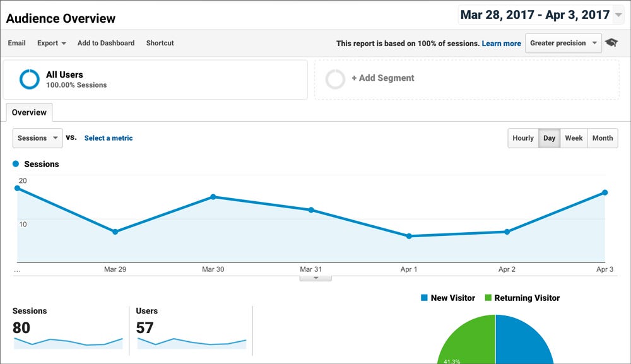Click the green Returning Visitor legend swatch

[488, 298]
